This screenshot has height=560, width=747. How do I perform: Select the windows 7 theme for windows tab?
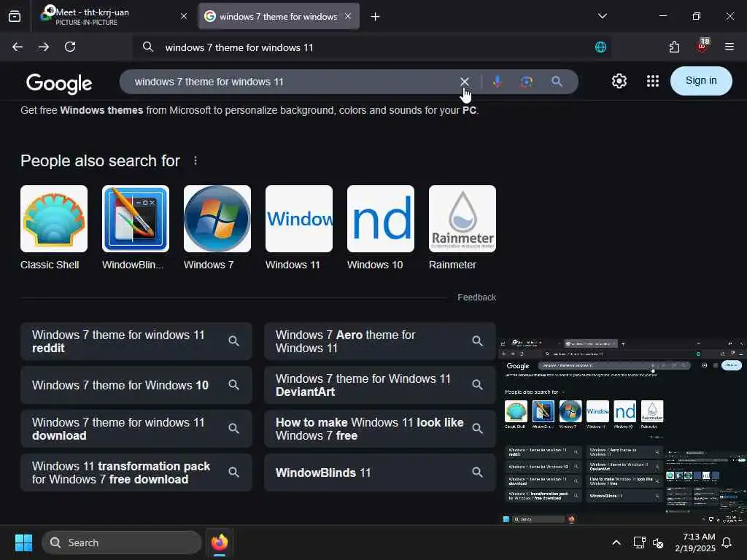tap(279, 17)
